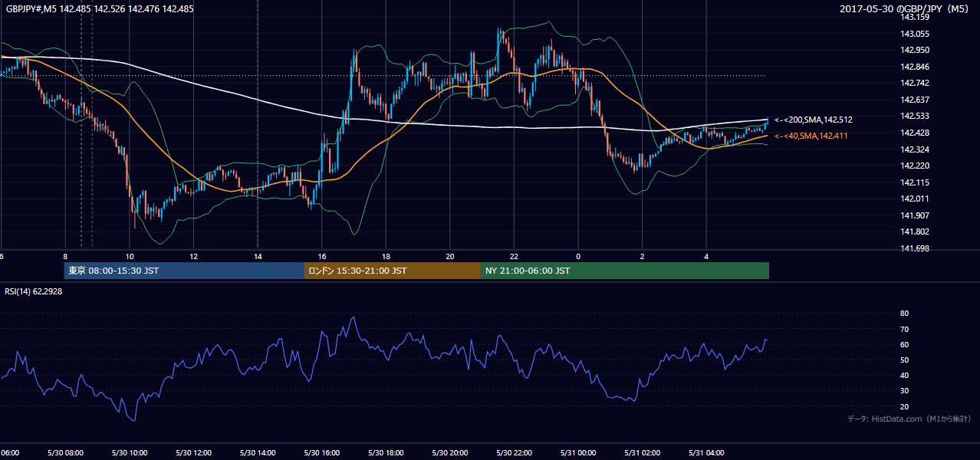The image size is (980, 460).
Task: Click the 5/31 00:00 time axis label
Action: coord(578,453)
